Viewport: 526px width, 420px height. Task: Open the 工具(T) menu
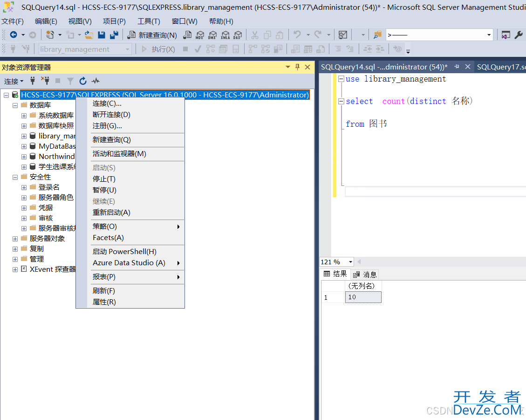(149, 21)
